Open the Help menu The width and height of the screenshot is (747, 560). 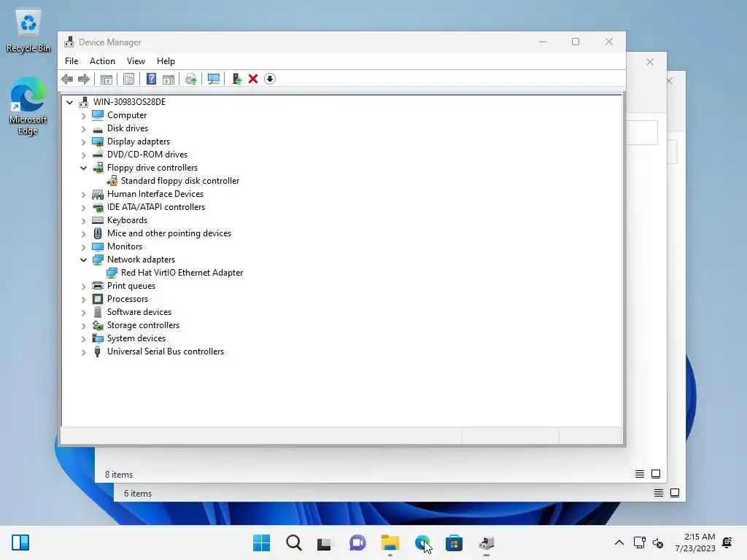point(166,61)
